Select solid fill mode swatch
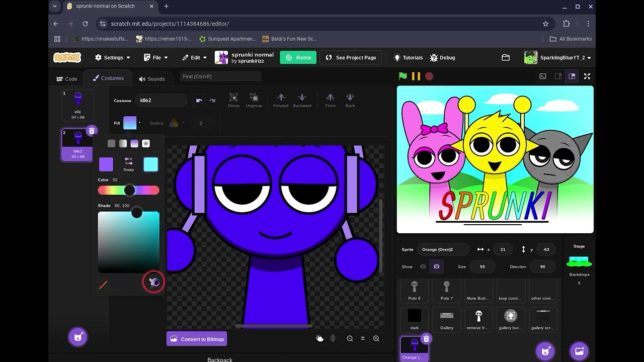 tap(111, 144)
